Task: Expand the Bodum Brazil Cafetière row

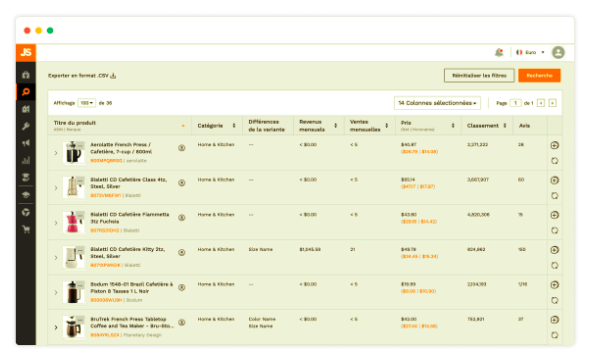Action: tap(56, 292)
